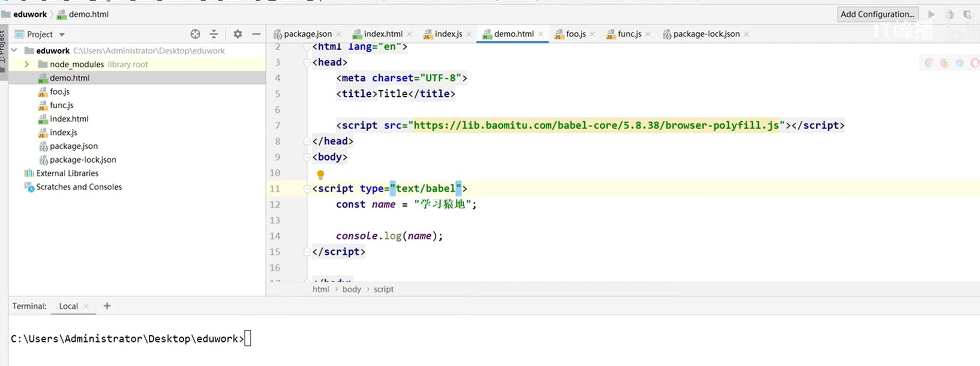Open in Safari browser icon

point(960,63)
